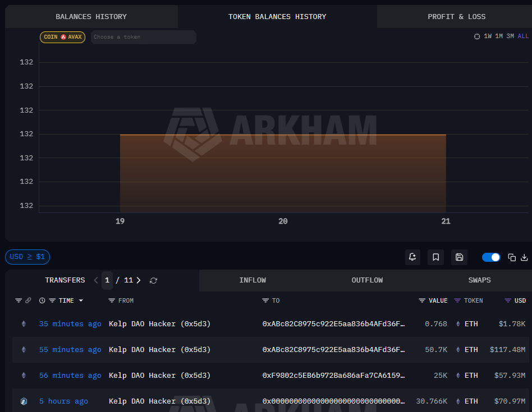This screenshot has width=532, height=412.
Task: Open the 35 minutes ago transaction link
Action: (70, 323)
